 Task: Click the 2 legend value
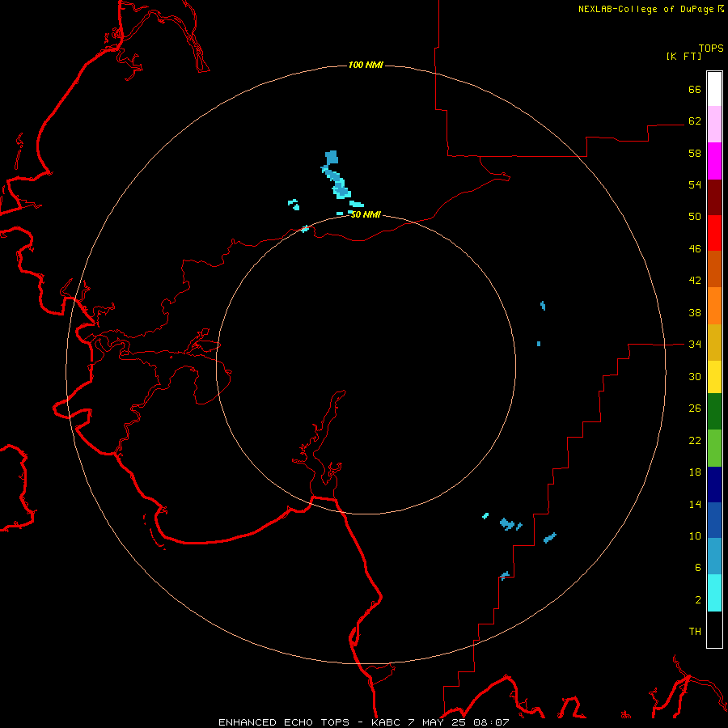coord(697,599)
